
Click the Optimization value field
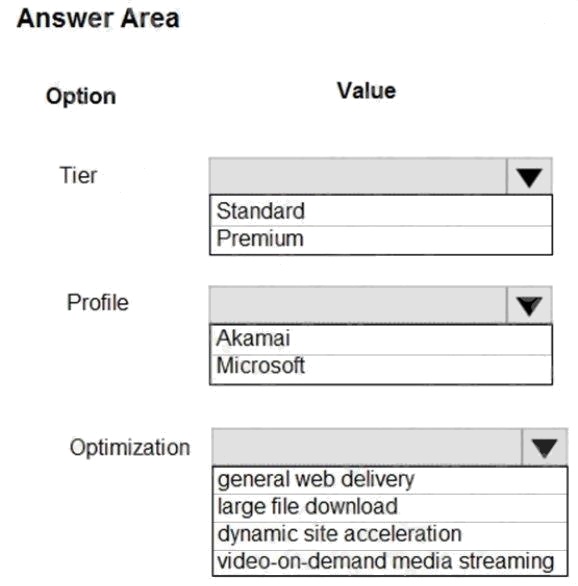pyautogui.click(x=367, y=447)
